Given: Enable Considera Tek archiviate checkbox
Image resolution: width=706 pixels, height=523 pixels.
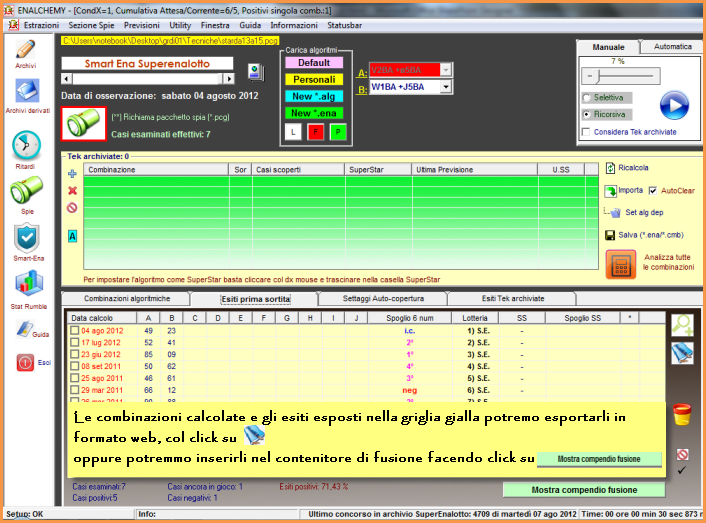Looking at the screenshot, I should click(586, 132).
